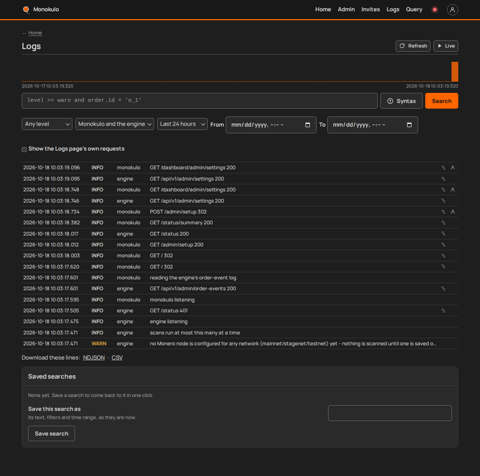Select the scans run at most log line
Image resolution: width=480 pixels, height=476 pixels.
239,333
